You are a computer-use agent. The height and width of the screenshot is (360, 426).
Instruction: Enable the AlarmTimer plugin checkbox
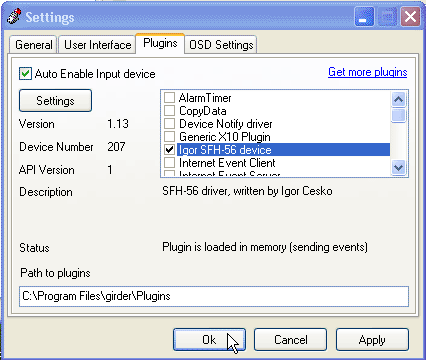click(x=169, y=98)
